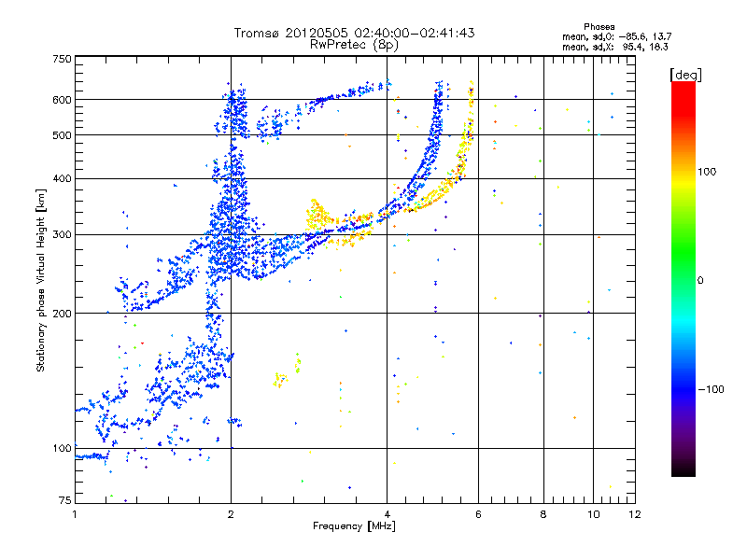747x560 pixels.
Task: Select the 'mean, sd,X: 95.4, 18.3' line
Action: click(x=615, y=47)
